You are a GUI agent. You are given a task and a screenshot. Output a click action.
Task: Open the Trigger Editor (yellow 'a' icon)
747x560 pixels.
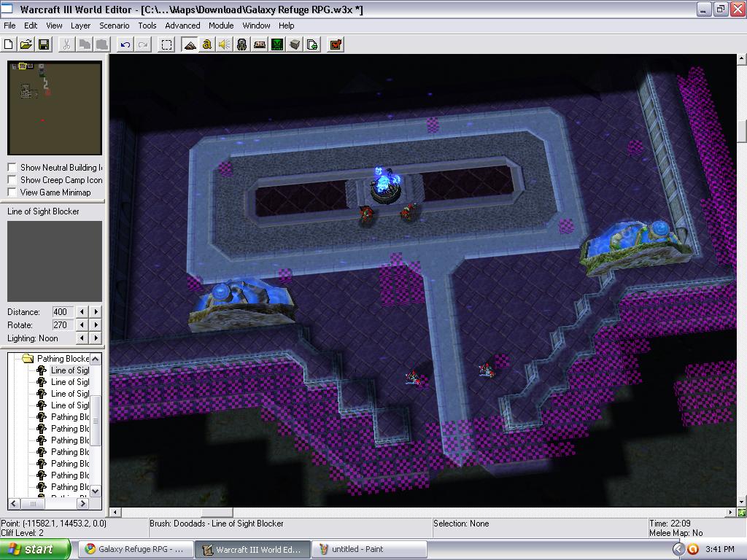click(x=206, y=44)
